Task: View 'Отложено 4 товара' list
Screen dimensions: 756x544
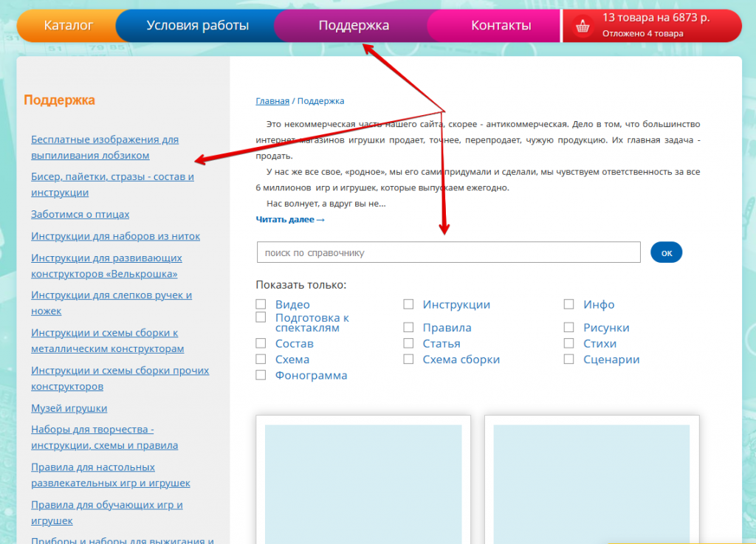Action: 642,34
